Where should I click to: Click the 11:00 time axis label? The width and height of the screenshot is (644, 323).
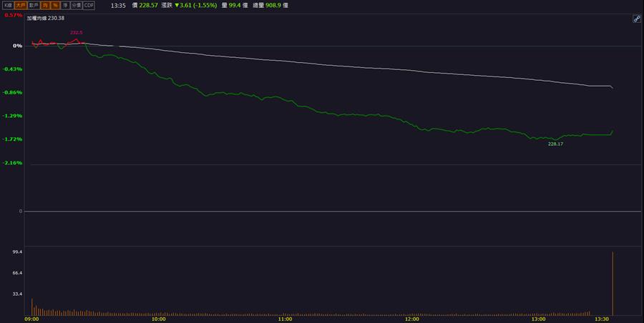coord(285,319)
